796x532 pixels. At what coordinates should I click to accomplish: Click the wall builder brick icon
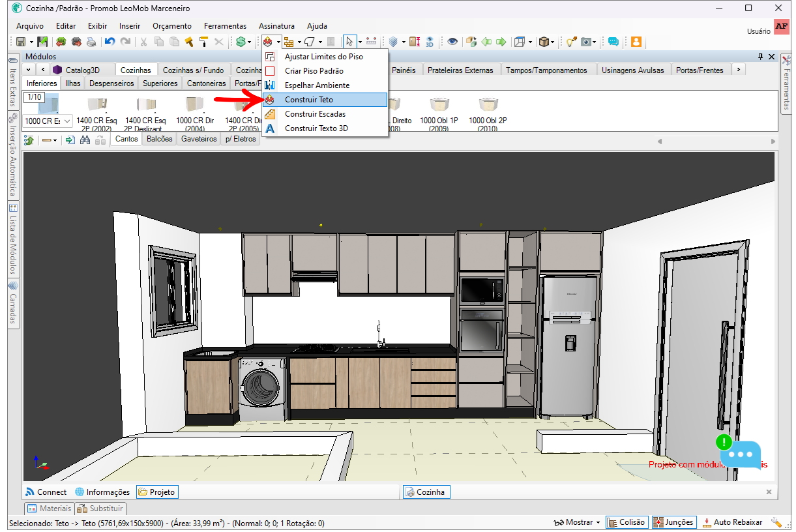coord(288,42)
